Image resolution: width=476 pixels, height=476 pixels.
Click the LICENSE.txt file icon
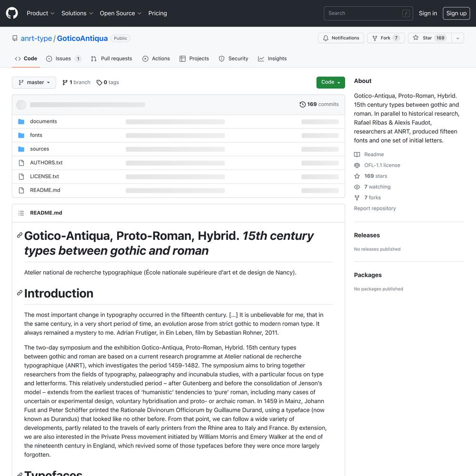pos(21,177)
